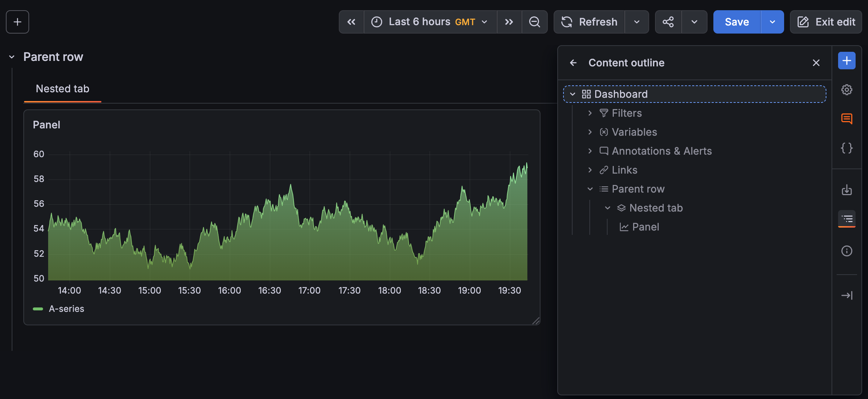Open the share options dropdown

694,22
